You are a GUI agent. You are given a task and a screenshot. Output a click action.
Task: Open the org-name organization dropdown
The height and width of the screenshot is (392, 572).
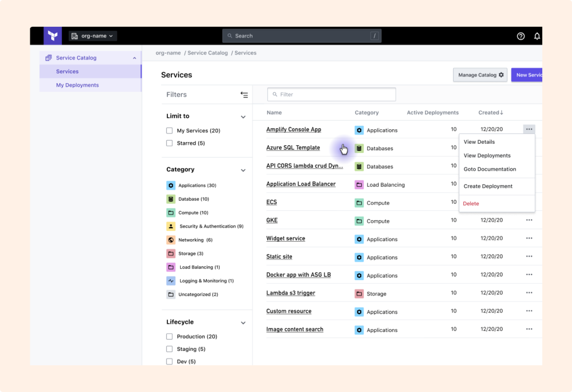(93, 36)
